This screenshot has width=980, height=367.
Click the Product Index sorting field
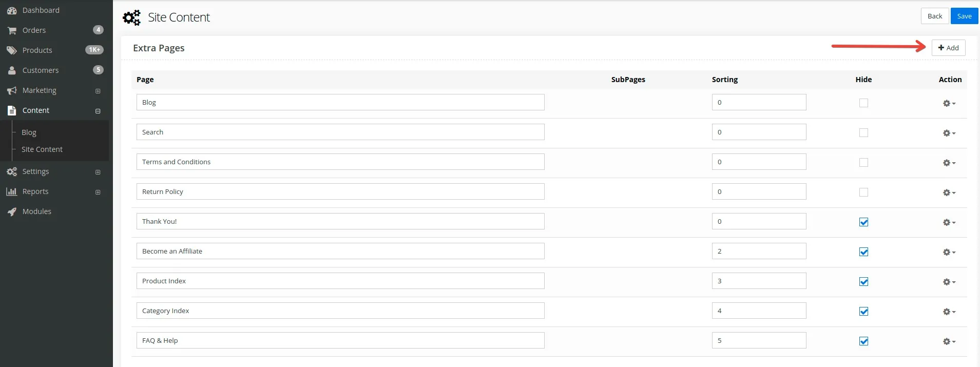point(758,281)
